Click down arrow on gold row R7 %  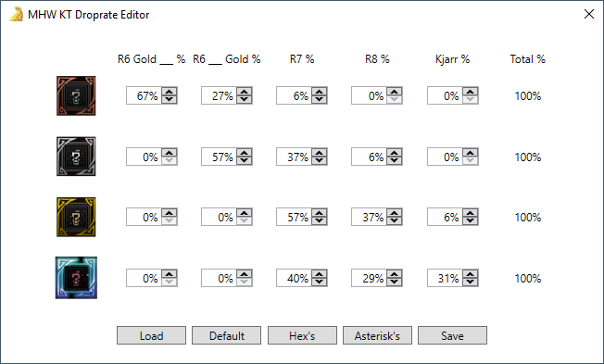[x=320, y=220]
